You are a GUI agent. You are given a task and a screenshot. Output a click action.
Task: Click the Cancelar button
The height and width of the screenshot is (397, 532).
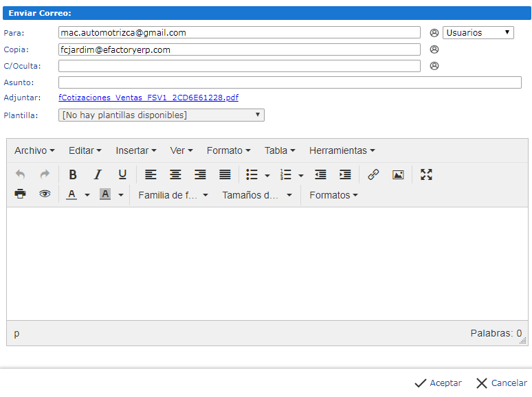click(502, 383)
